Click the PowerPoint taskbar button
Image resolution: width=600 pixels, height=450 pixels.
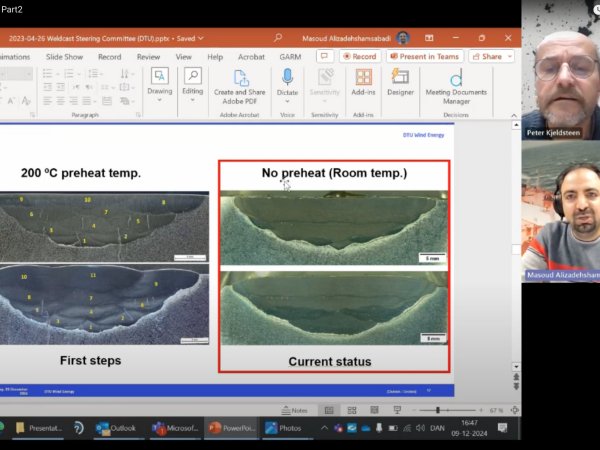click(232, 428)
